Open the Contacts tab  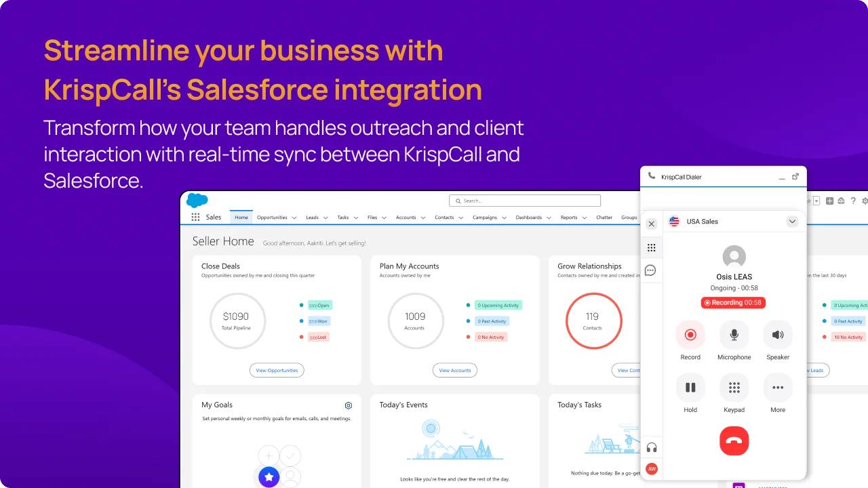click(x=445, y=218)
